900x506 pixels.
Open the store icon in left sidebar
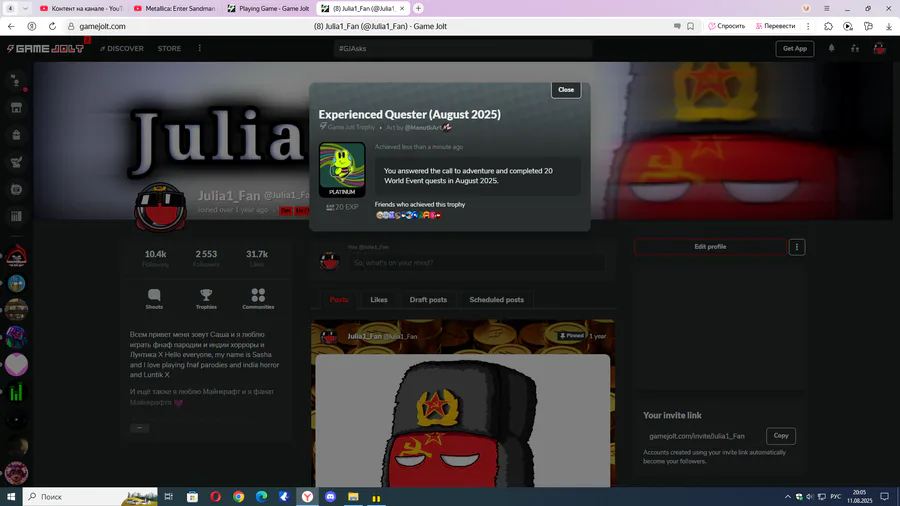16,108
